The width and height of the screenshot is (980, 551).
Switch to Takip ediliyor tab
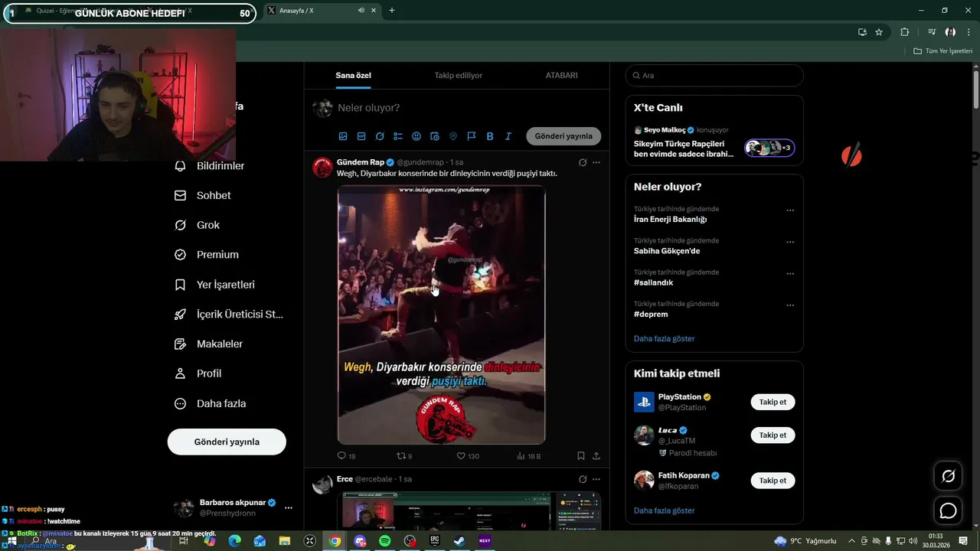point(459,75)
